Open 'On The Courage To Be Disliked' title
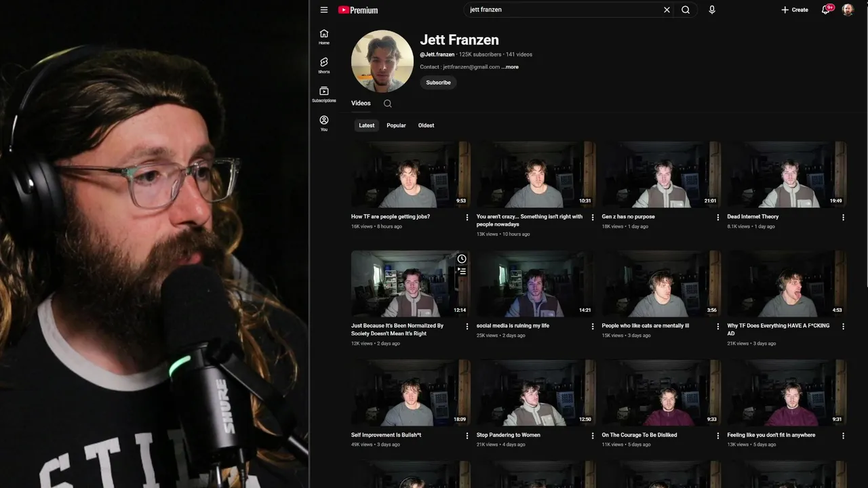This screenshot has height=488, width=868. tap(639, 435)
